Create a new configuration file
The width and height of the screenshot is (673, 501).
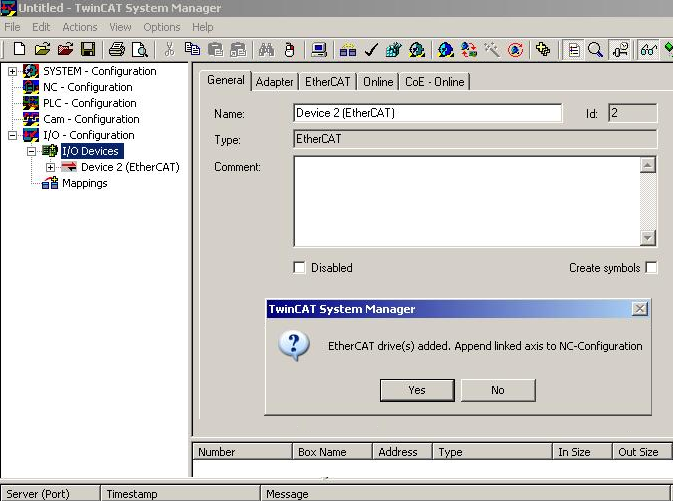click(x=19, y=50)
